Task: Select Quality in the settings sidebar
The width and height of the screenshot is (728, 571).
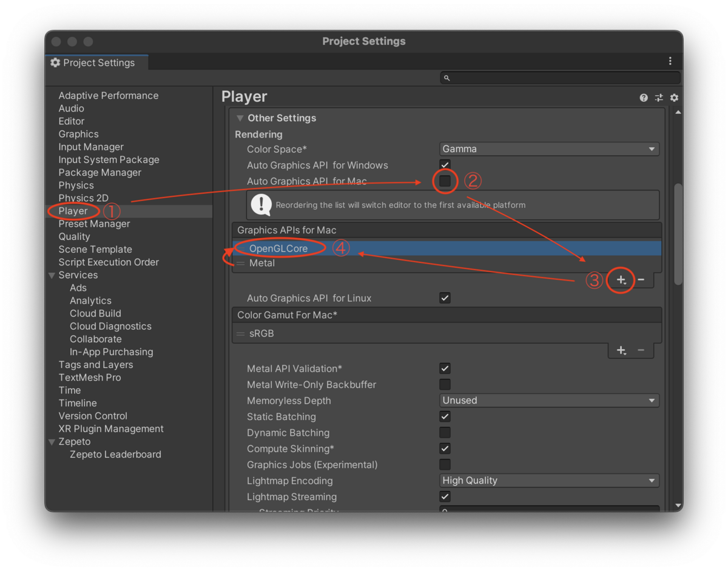Action: (x=74, y=236)
